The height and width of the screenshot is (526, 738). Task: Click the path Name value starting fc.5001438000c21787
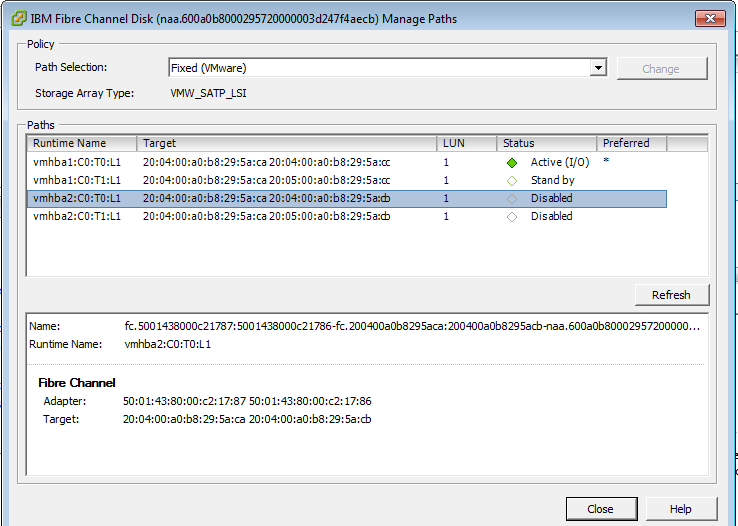(412, 326)
